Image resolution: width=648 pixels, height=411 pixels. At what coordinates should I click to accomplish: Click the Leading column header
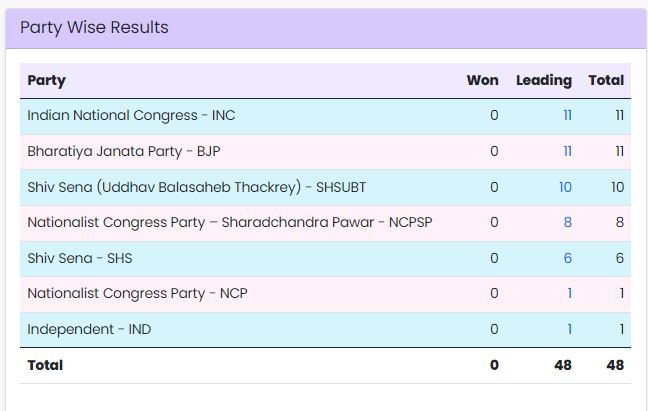pos(544,80)
